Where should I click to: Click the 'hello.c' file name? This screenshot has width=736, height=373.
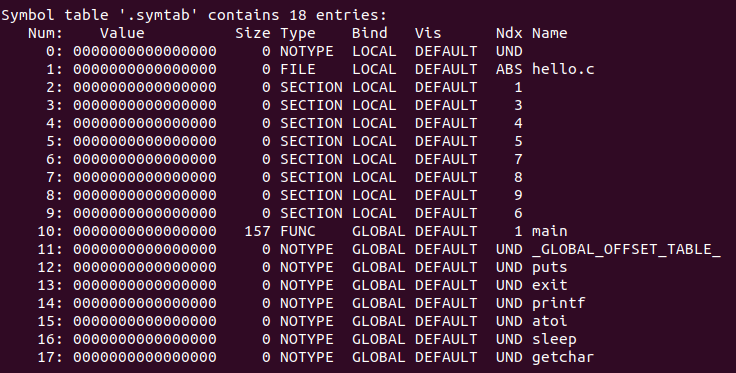tap(563, 69)
